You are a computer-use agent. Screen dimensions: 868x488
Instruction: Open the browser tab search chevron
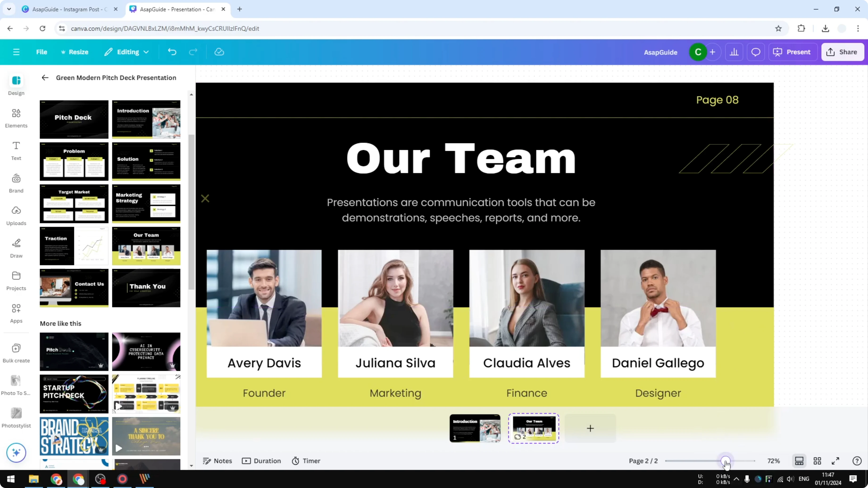coord(9,9)
